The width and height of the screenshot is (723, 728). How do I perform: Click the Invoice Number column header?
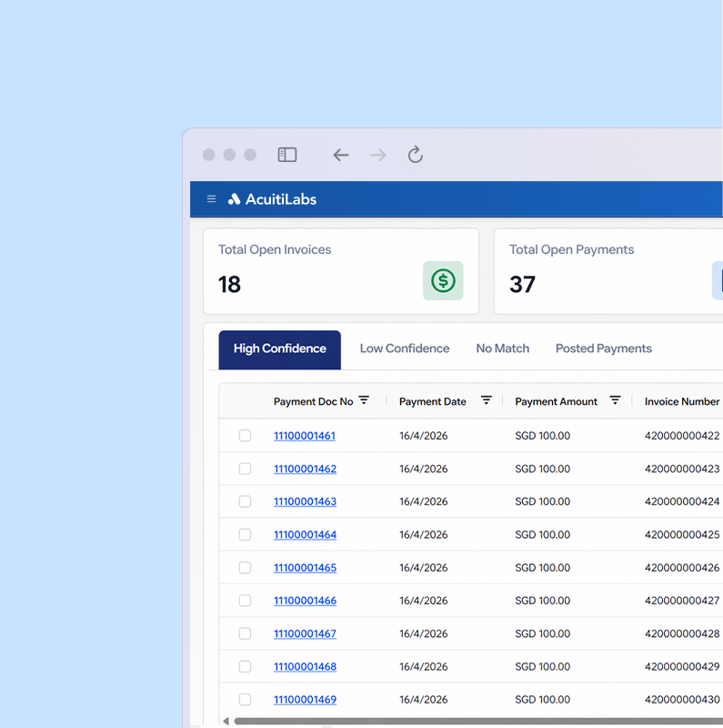point(682,401)
